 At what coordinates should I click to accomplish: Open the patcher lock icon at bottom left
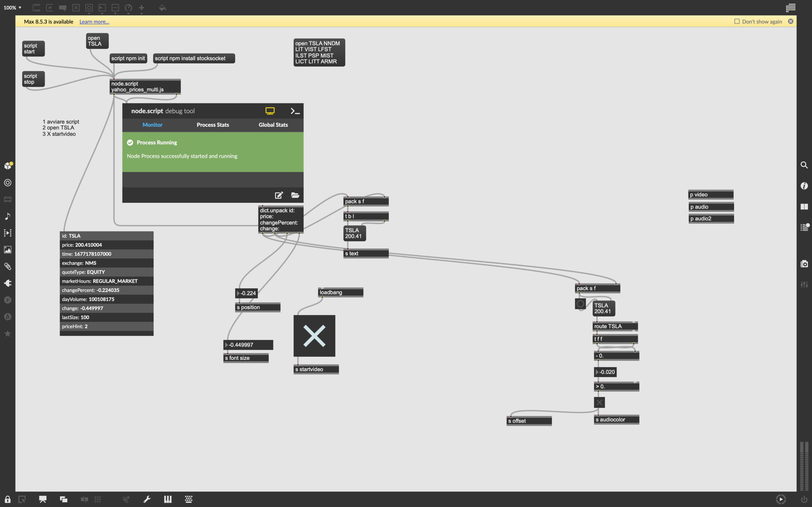7,499
